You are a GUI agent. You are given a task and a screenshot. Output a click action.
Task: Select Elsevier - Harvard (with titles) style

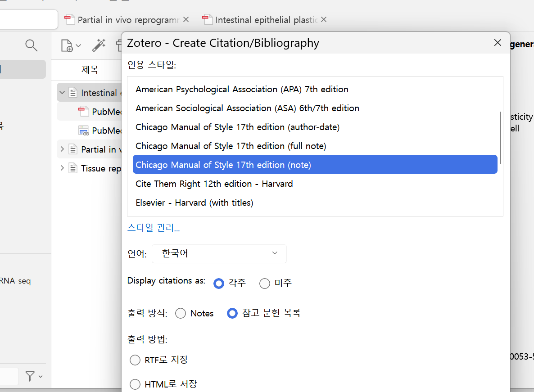(315, 203)
